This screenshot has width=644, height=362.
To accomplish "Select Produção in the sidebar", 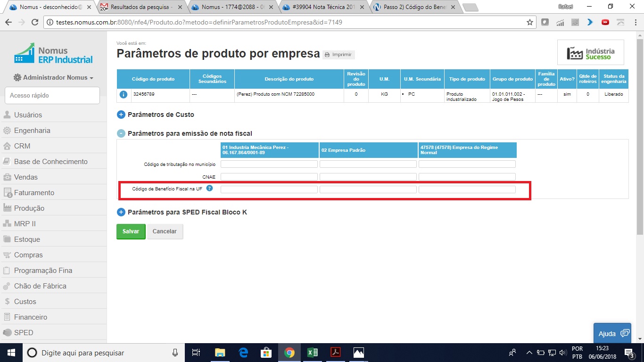I will coord(53,208).
